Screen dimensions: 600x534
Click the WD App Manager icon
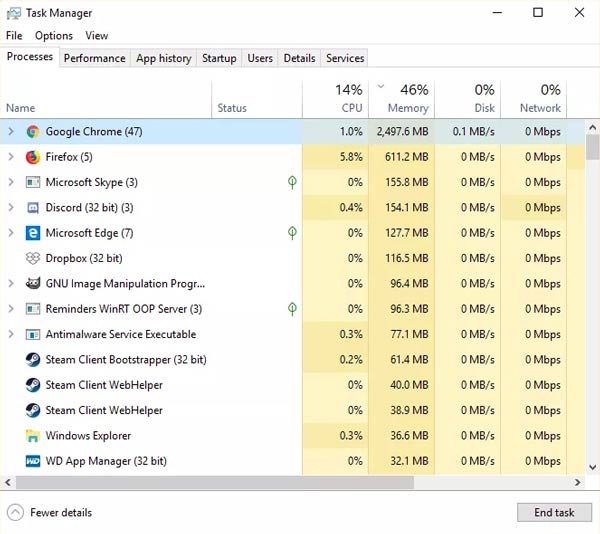33,461
